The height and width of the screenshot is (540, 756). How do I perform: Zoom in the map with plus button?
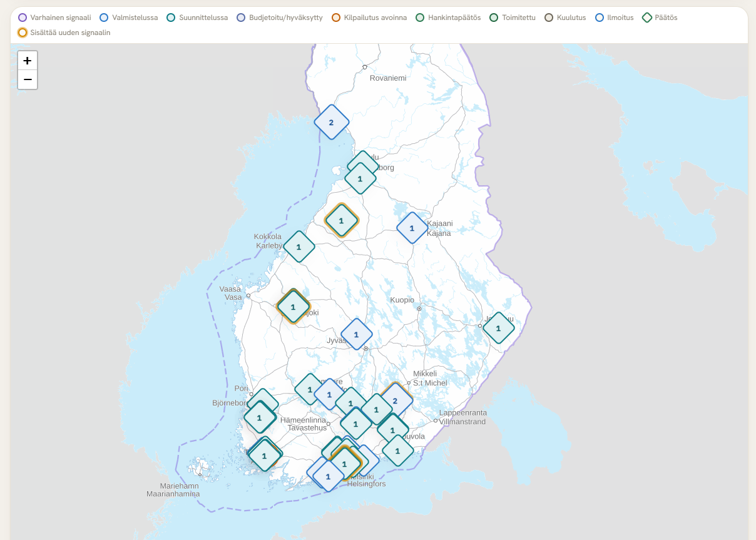point(28,61)
